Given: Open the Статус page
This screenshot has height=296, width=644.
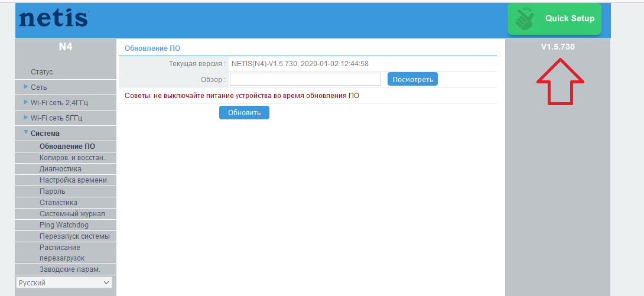Looking at the screenshot, I should (x=42, y=72).
